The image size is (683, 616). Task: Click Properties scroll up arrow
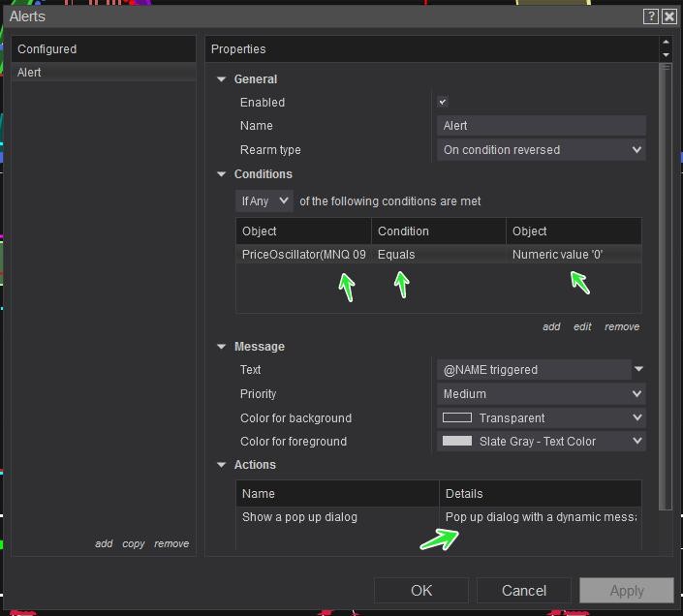[x=666, y=43]
